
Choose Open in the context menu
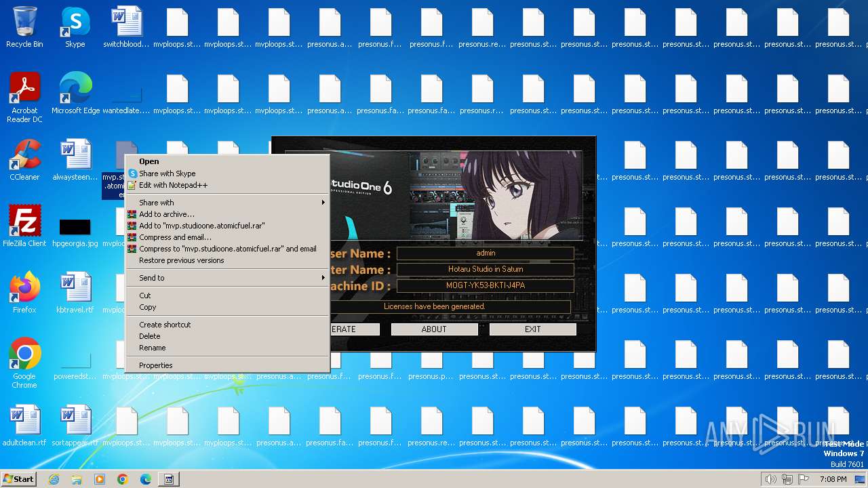point(227,161)
